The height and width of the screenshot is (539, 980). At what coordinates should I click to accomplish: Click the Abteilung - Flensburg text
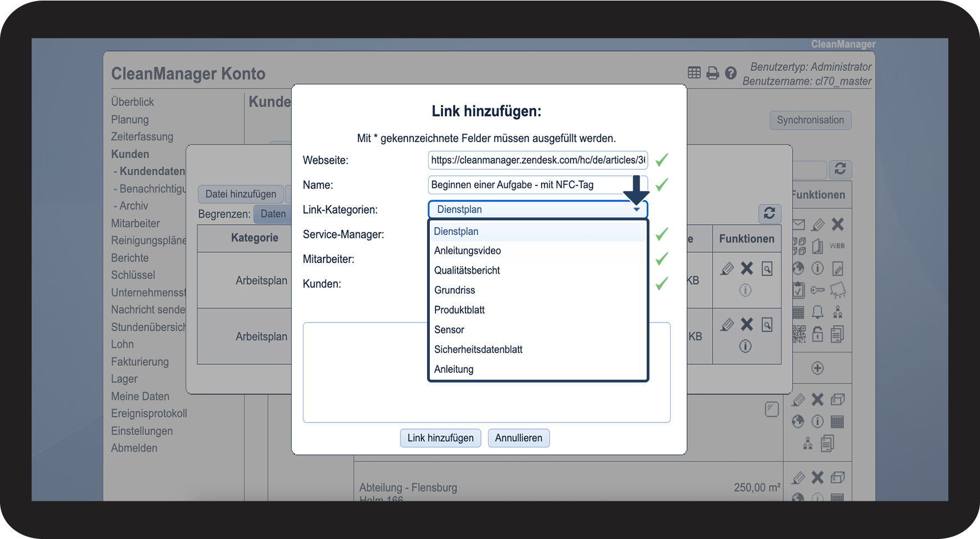(408, 488)
